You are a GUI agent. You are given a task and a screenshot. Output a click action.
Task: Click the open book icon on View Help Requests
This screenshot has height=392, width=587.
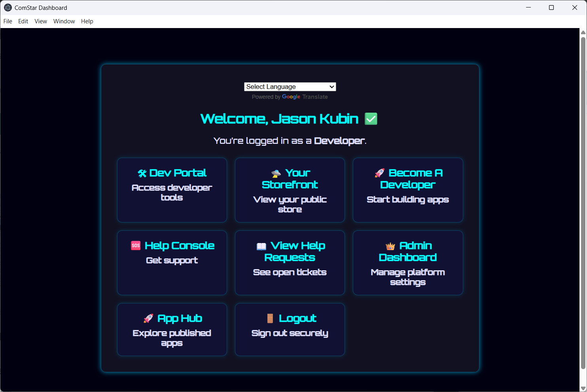[x=261, y=245]
